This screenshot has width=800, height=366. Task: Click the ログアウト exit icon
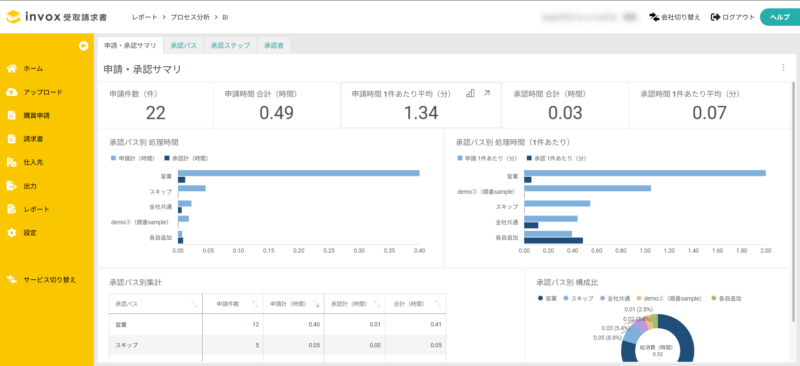click(715, 17)
